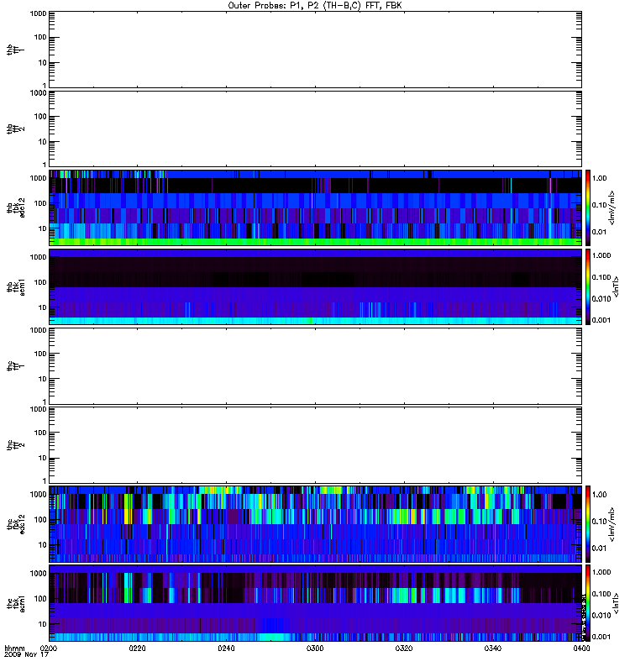
Task: Click the "<|mV/m|>" unit label beside thc edc12 color bar
Action: coord(612,524)
